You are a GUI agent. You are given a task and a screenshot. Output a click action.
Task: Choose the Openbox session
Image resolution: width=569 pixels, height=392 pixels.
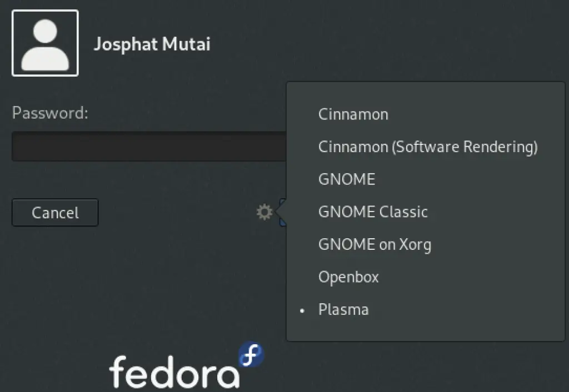pos(348,277)
